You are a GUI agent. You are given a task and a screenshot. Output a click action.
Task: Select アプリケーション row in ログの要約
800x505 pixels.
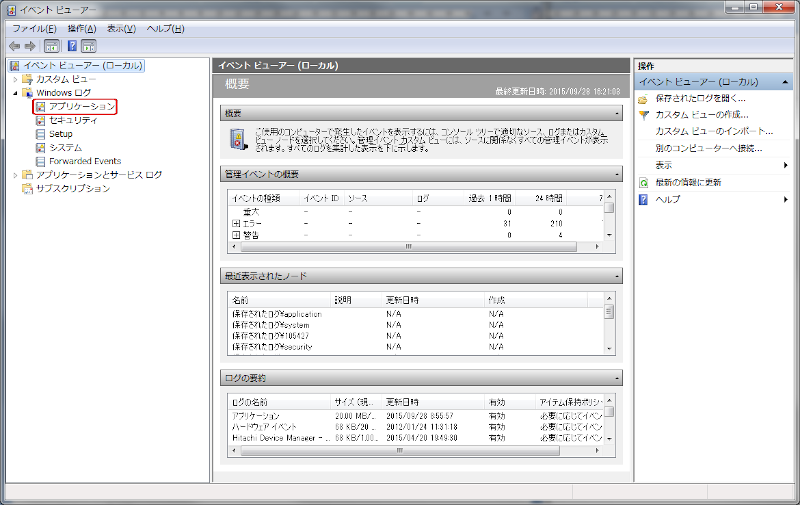pos(417,416)
